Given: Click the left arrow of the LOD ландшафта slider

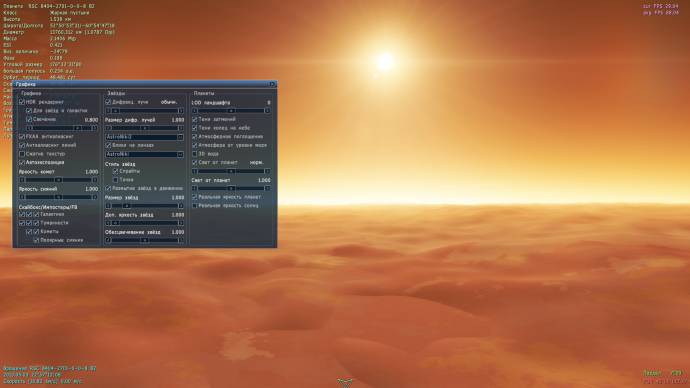Looking at the screenshot, I should click(x=195, y=111).
